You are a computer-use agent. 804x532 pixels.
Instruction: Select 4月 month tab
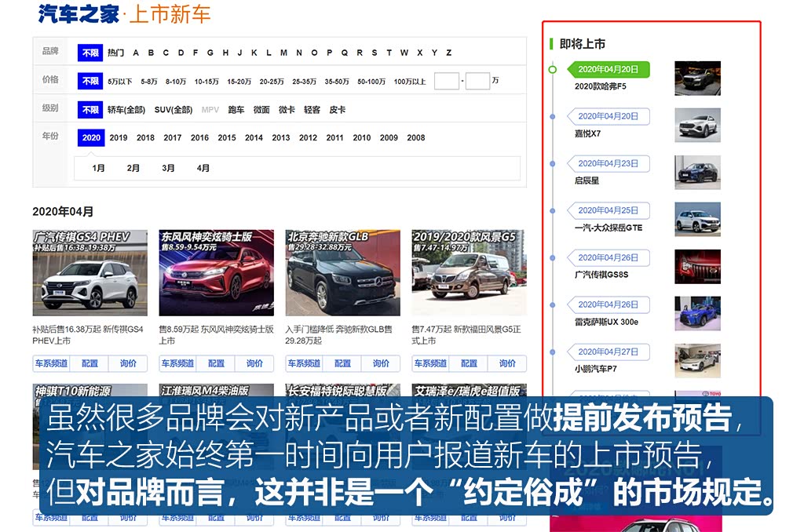click(x=203, y=168)
